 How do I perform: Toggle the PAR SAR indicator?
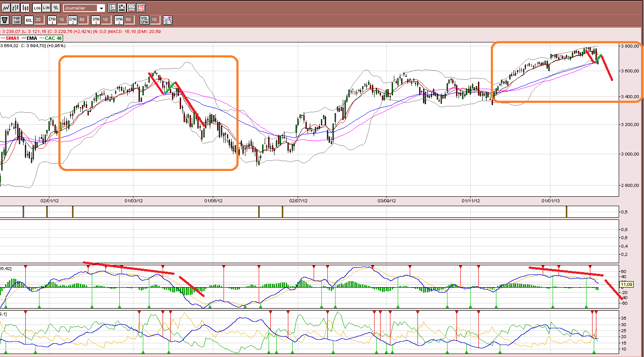[17, 20]
